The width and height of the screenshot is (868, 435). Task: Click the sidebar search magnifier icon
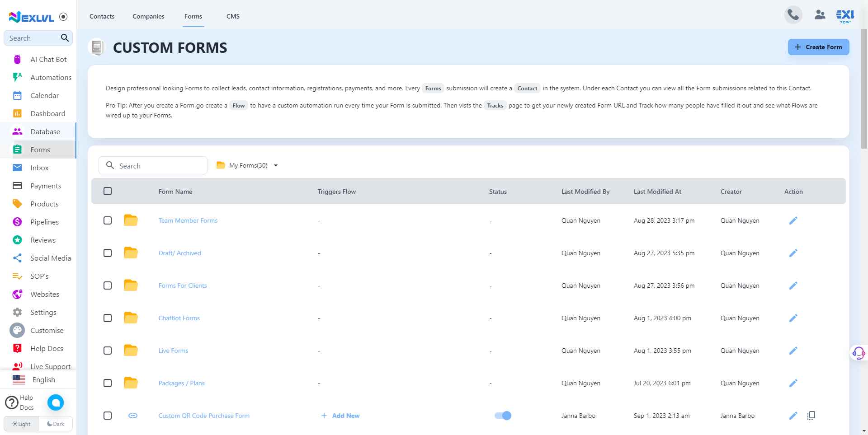pos(65,38)
